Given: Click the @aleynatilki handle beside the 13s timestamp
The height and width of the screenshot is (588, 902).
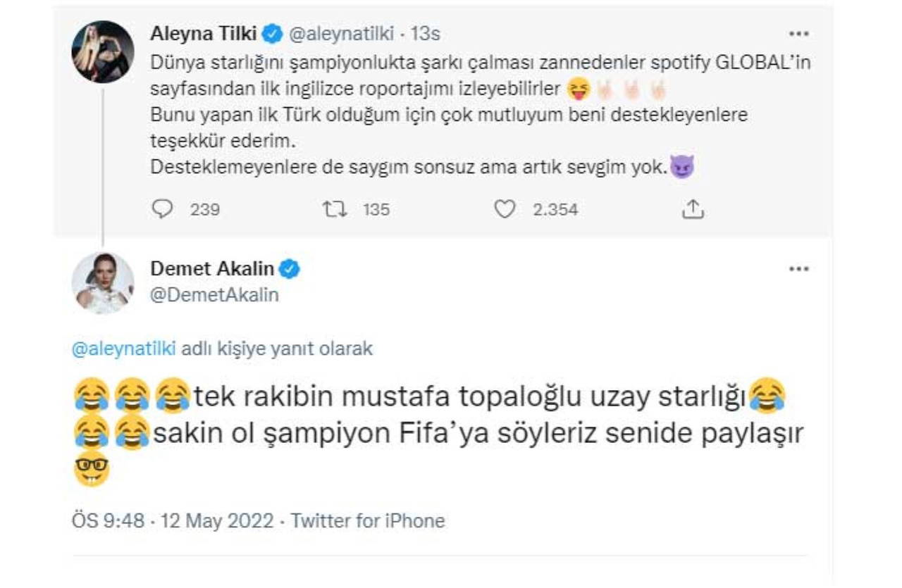Looking at the screenshot, I should [340, 33].
